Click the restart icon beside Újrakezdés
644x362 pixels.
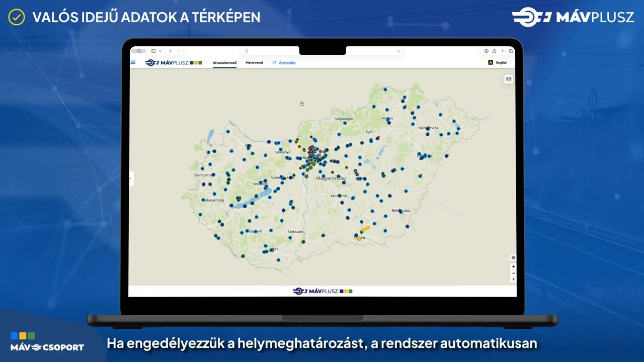[274, 63]
